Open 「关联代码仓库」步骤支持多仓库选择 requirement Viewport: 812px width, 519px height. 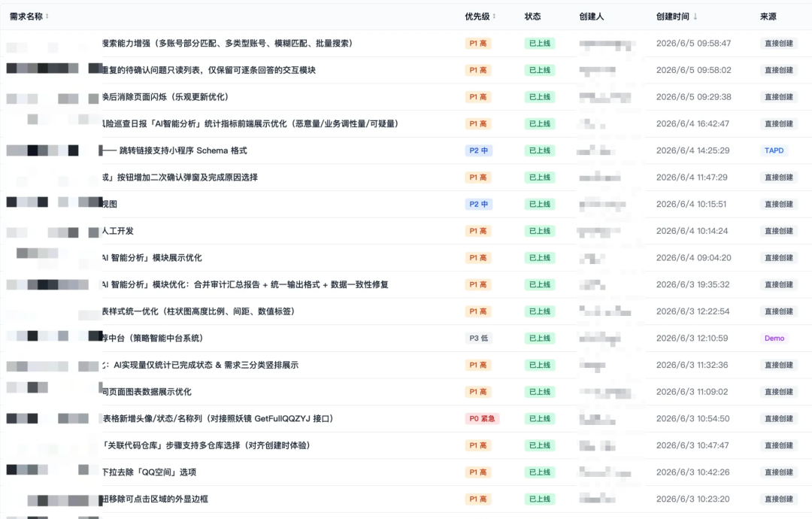pyautogui.click(x=206, y=445)
